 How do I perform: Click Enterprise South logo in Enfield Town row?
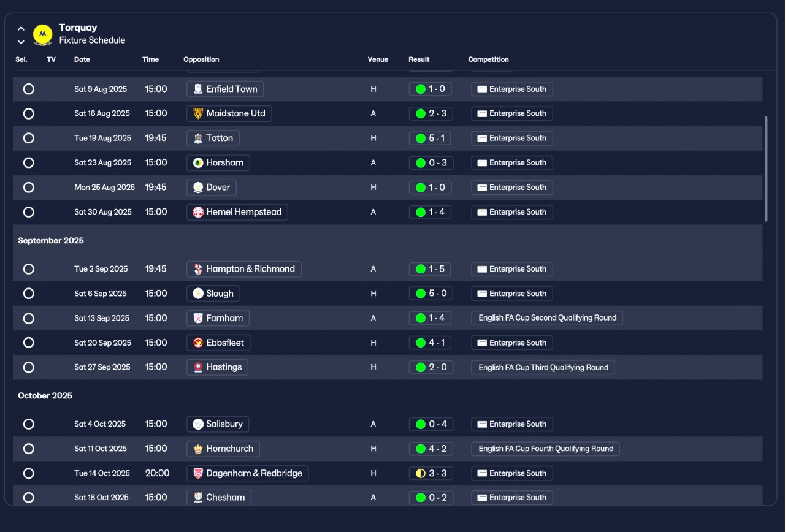[x=482, y=89]
